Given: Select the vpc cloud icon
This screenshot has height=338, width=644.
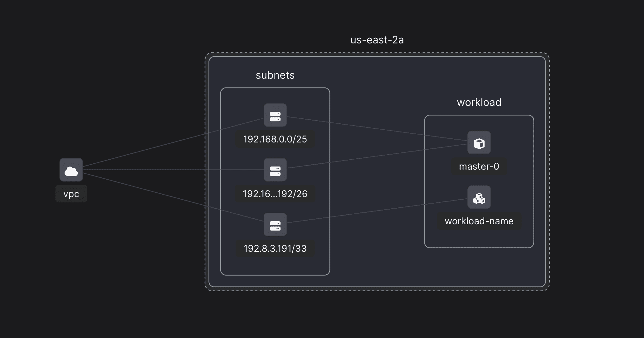Looking at the screenshot, I should [71, 170].
